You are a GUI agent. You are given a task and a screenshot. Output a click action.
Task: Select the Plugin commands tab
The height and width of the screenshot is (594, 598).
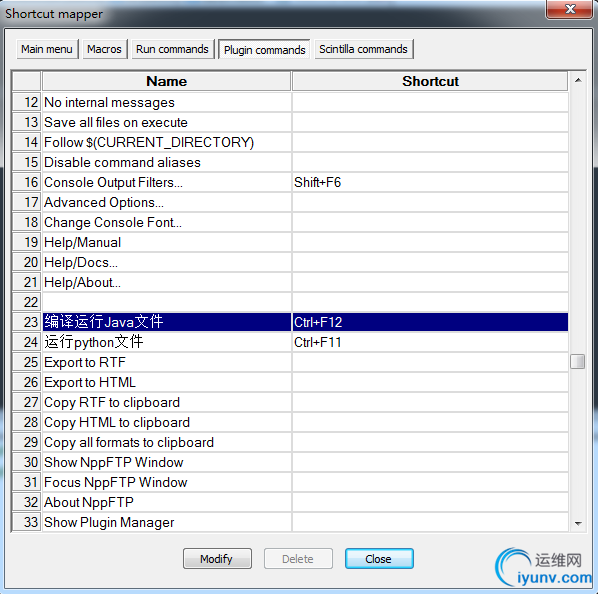pyautogui.click(x=264, y=50)
